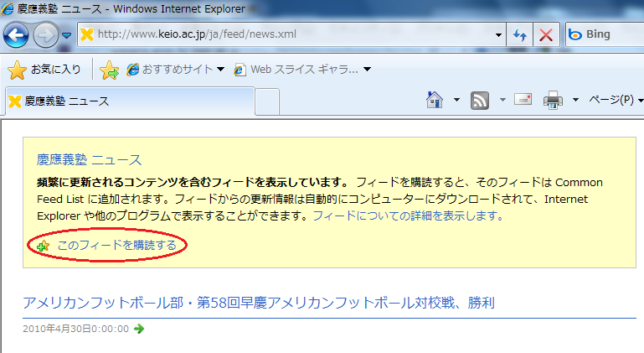Expand the address bar history dropdown
This screenshot has width=644, height=353.
click(x=498, y=35)
